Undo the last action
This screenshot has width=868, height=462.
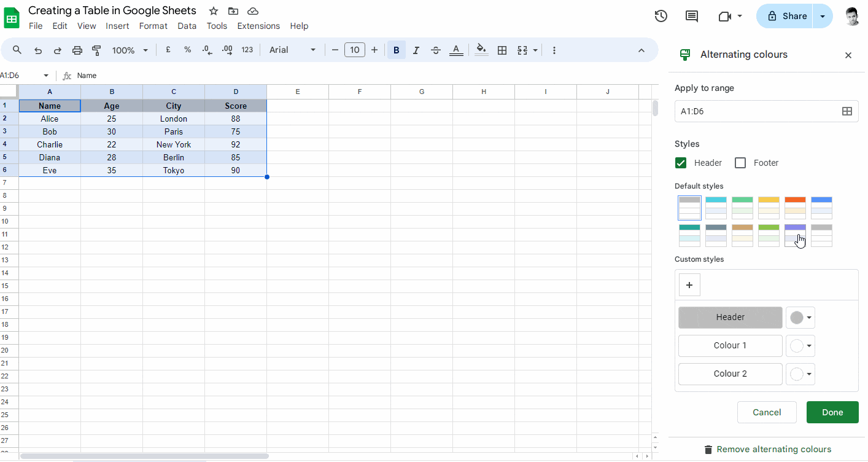pyautogui.click(x=37, y=50)
